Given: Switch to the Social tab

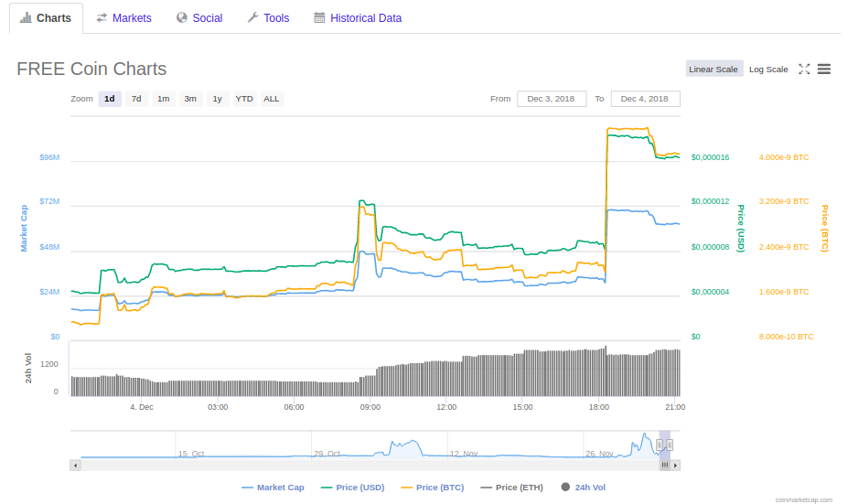Looking at the screenshot, I should click(x=199, y=18).
